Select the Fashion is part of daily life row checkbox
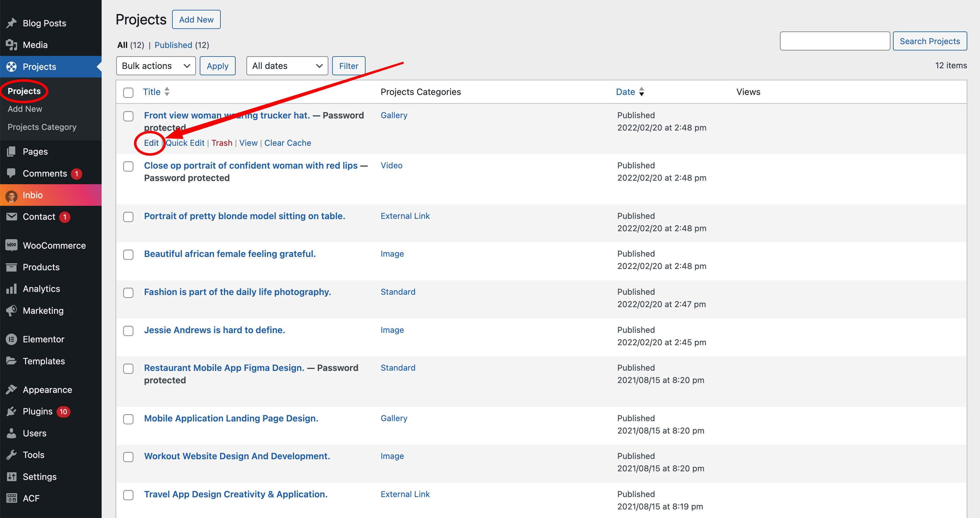The width and height of the screenshot is (980, 518). pos(128,293)
